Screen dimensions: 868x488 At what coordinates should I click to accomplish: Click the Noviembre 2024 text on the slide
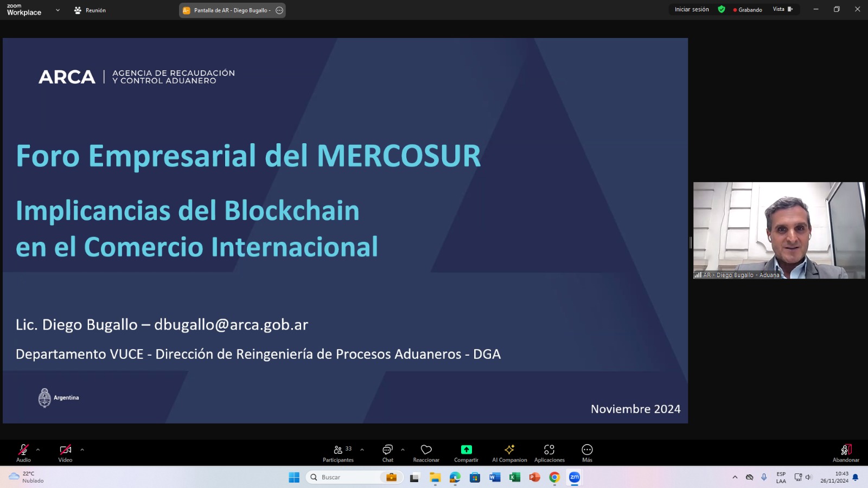click(635, 409)
